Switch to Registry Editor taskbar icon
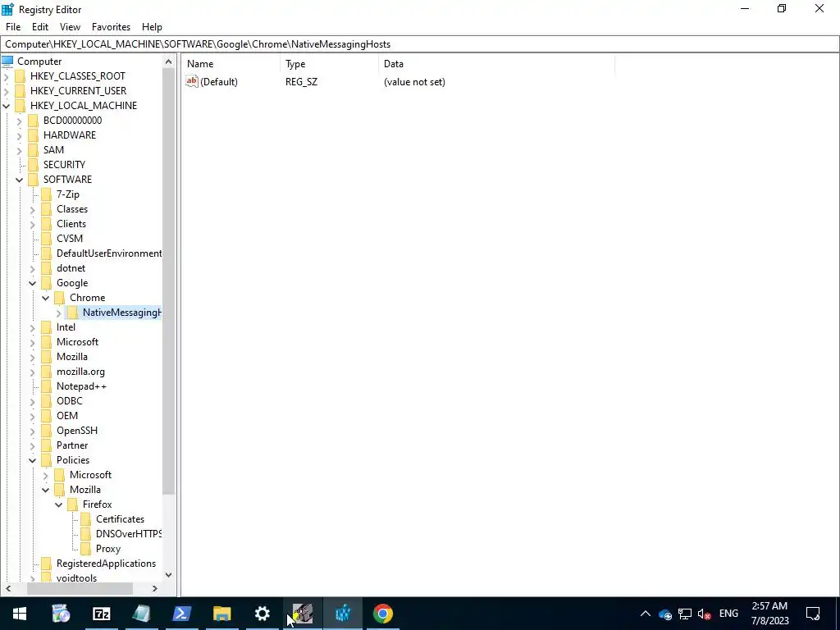This screenshot has width=840, height=630. pos(342,614)
